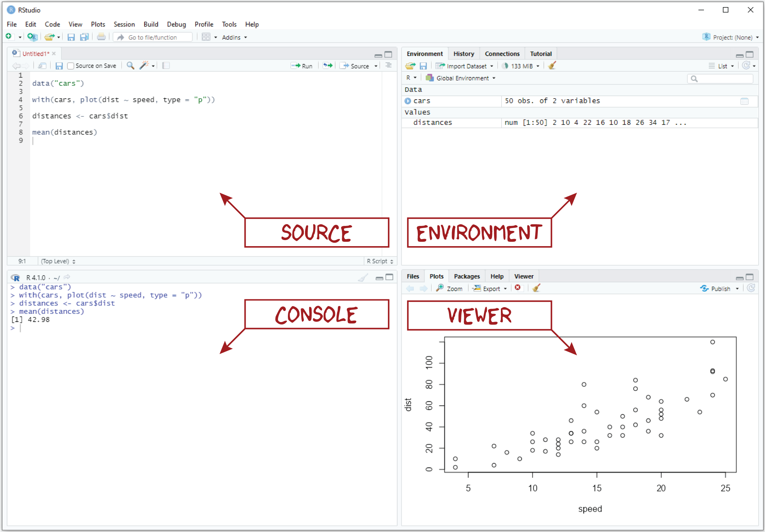Open the R Script file type selector

380,261
